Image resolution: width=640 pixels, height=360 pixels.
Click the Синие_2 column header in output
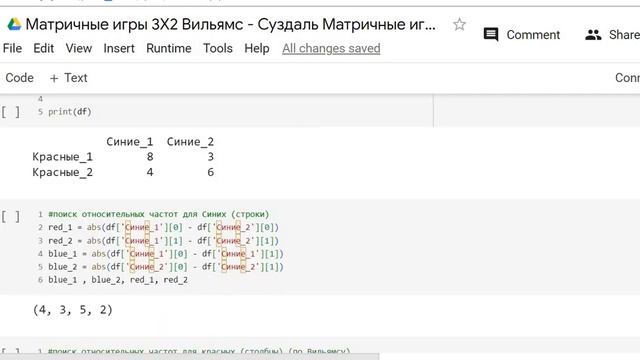(190, 142)
